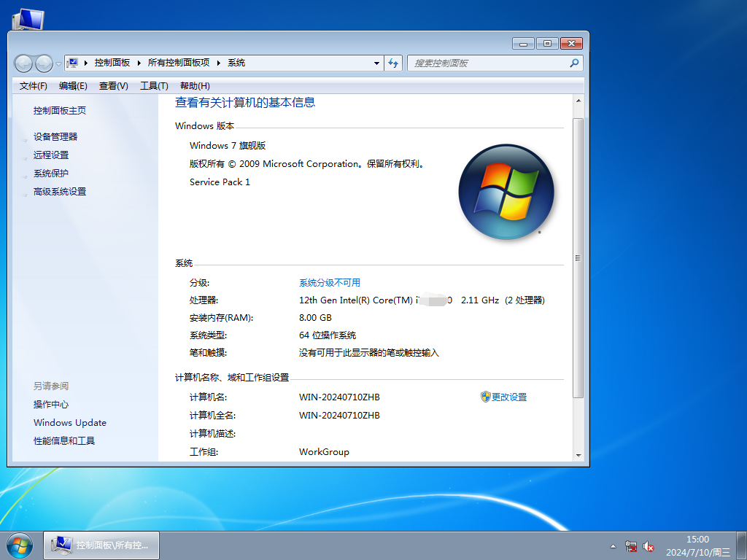Click the refresh icon in the address bar

tap(393, 63)
